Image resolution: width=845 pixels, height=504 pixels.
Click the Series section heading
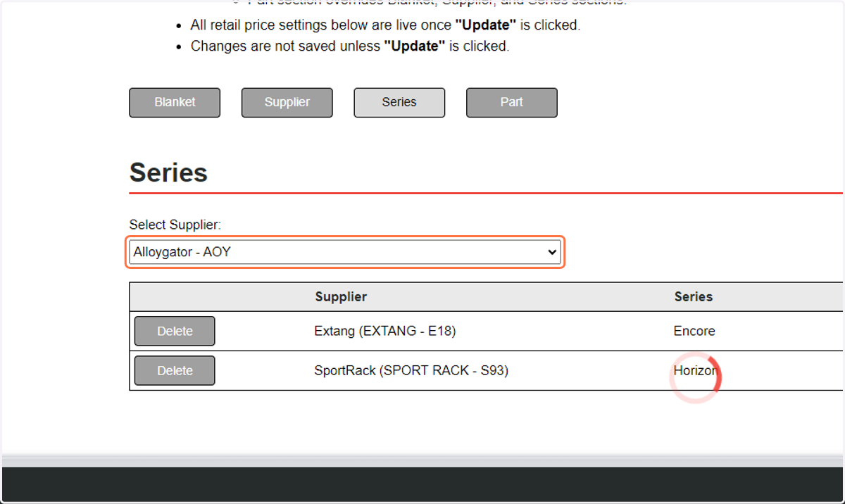coord(168,172)
